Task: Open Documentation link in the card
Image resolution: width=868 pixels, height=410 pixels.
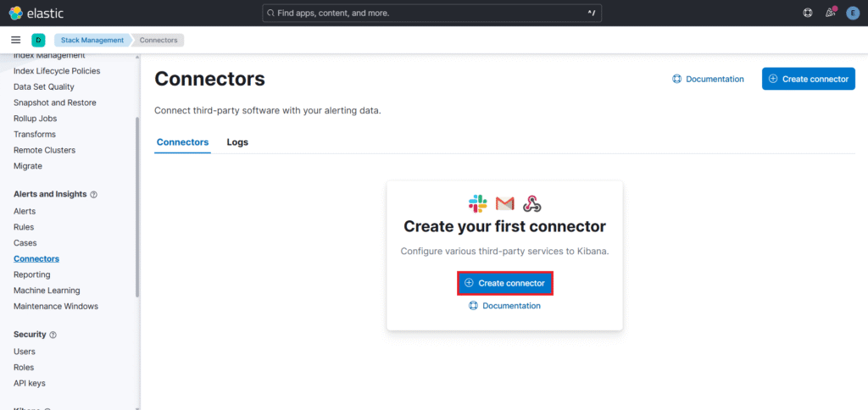Action: click(504, 306)
